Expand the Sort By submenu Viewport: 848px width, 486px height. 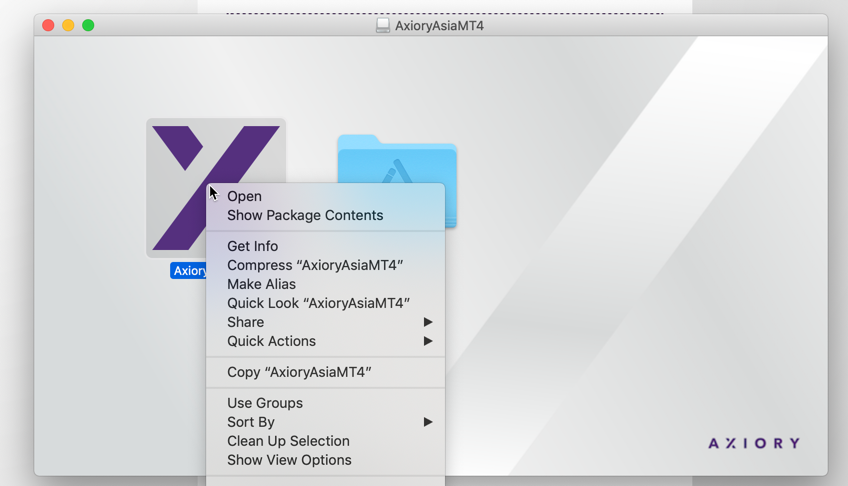coord(326,422)
